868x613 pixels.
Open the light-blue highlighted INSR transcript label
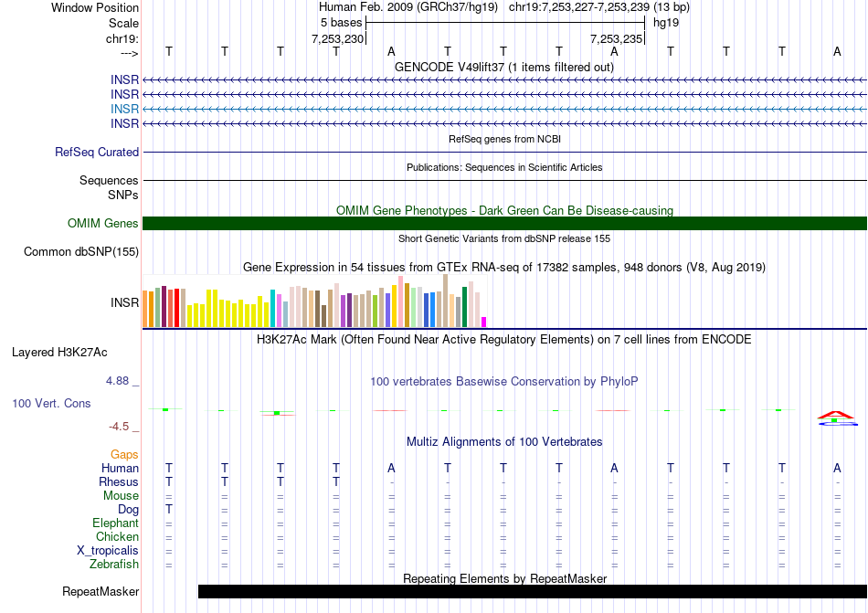point(124,109)
